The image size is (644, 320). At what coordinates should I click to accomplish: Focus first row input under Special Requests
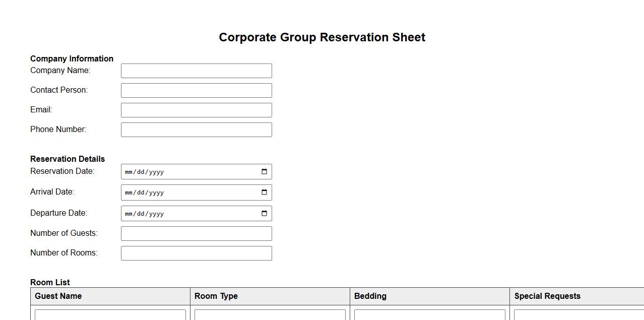click(578, 315)
